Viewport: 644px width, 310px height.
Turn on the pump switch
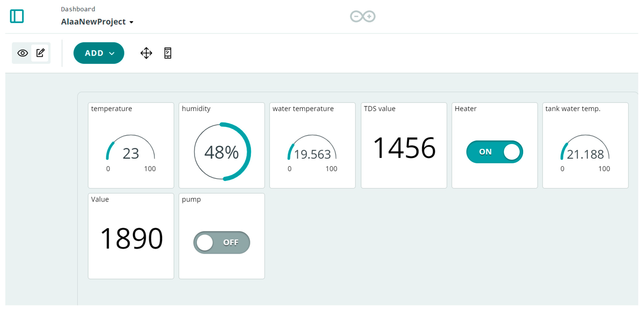tap(222, 242)
